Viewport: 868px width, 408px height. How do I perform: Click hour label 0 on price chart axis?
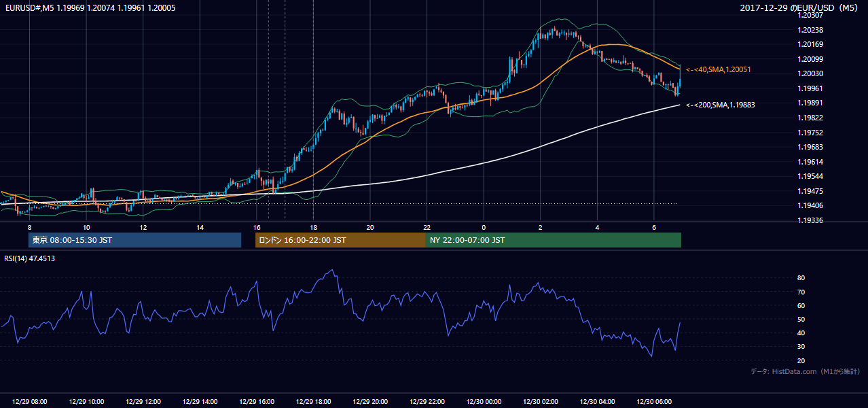pos(484,227)
